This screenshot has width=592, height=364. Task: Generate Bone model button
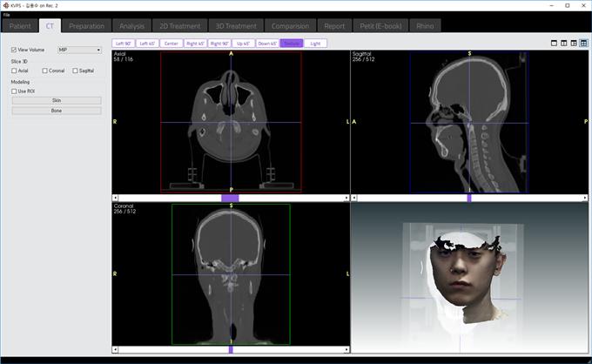57,111
